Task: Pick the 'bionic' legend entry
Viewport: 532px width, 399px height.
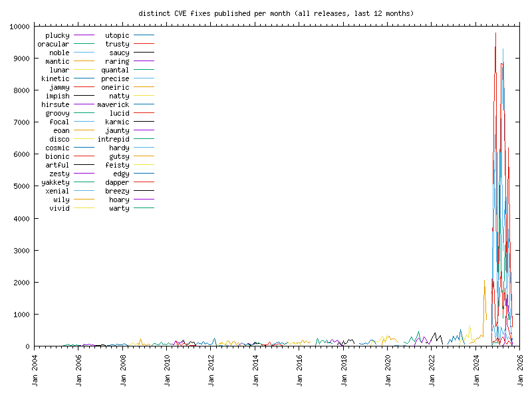Action: pyautogui.click(x=57, y=156)
